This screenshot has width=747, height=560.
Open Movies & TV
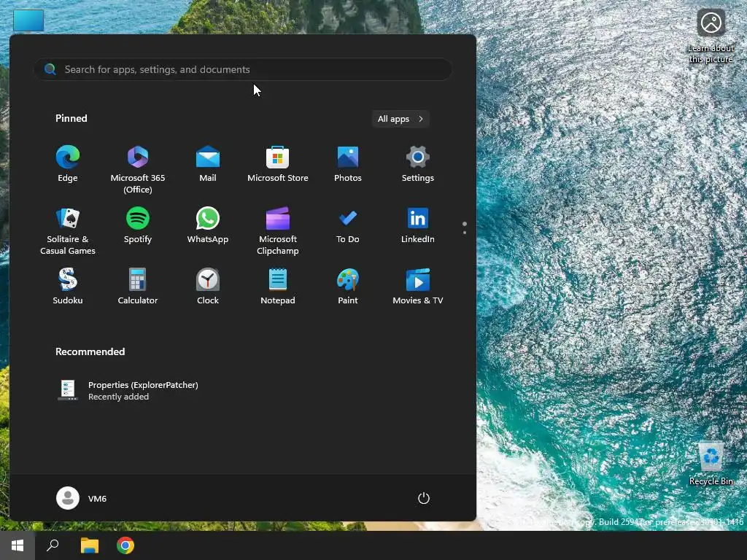[418, 286]
